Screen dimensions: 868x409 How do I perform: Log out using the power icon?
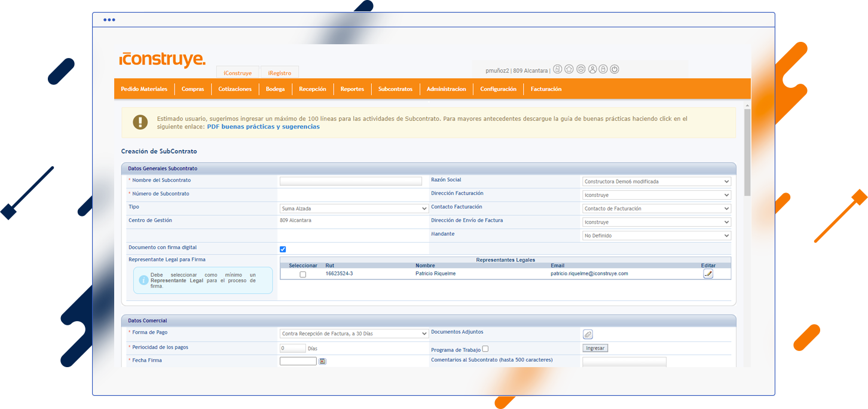[x=615, y=69]
